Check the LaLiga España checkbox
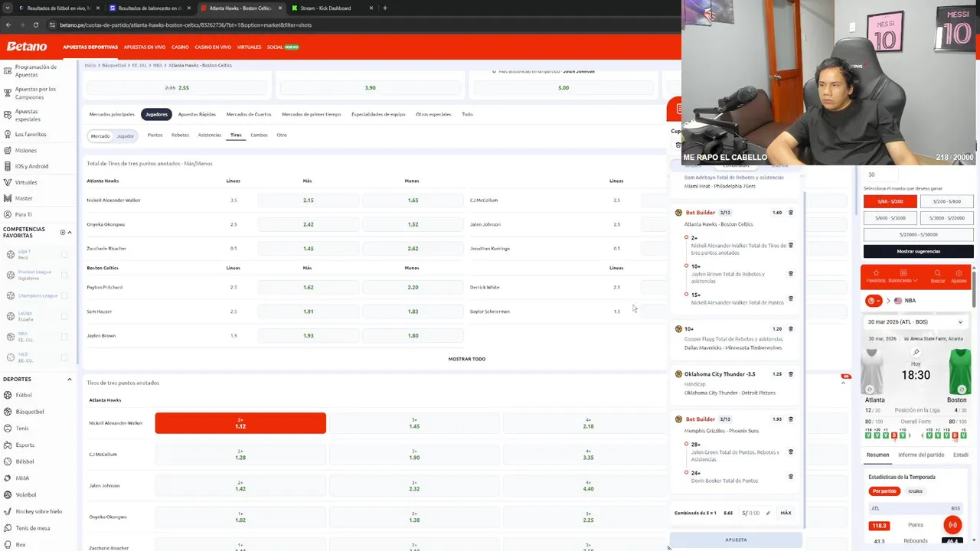Screen dimensions: 980x551 64,316
